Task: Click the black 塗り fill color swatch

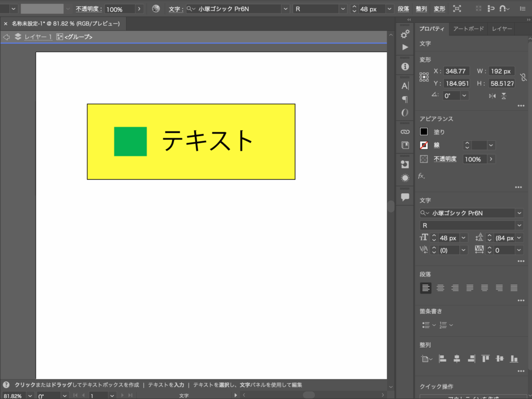Action: pyautogui.click(x=424, y=132)
